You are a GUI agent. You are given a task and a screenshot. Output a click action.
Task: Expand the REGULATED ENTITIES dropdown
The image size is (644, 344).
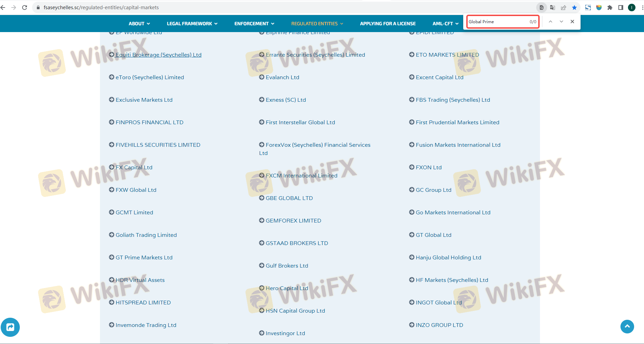coord(317,24)
